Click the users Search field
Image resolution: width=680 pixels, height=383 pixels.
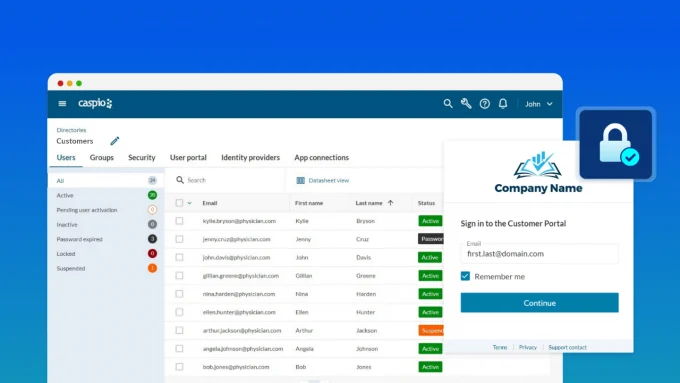coord(226,180)
